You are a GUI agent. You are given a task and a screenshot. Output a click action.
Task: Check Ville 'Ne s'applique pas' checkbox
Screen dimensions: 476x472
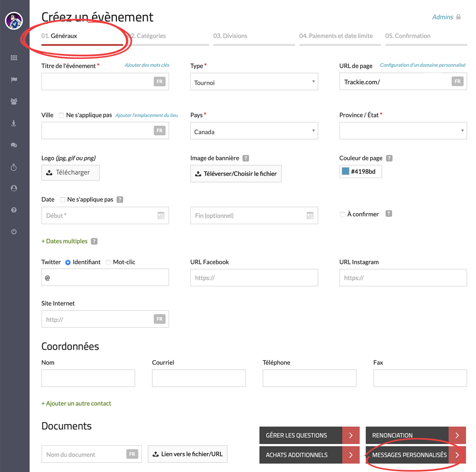pos(62,115)
